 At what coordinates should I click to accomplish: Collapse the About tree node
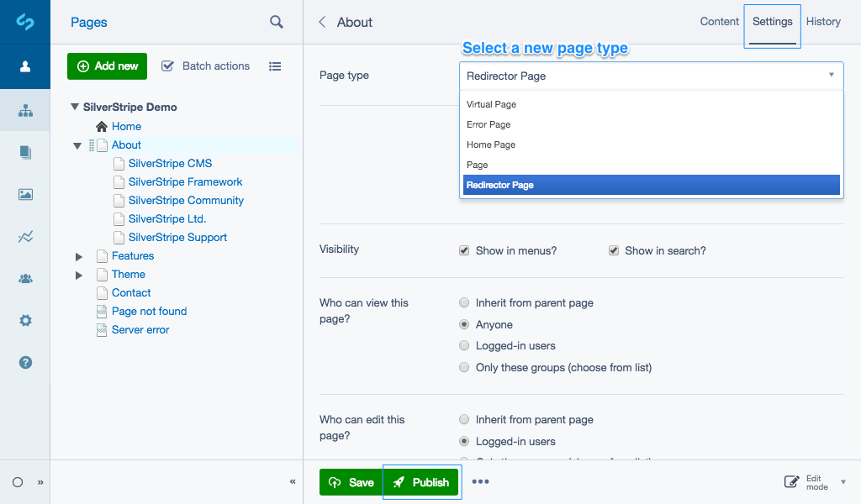77,144
